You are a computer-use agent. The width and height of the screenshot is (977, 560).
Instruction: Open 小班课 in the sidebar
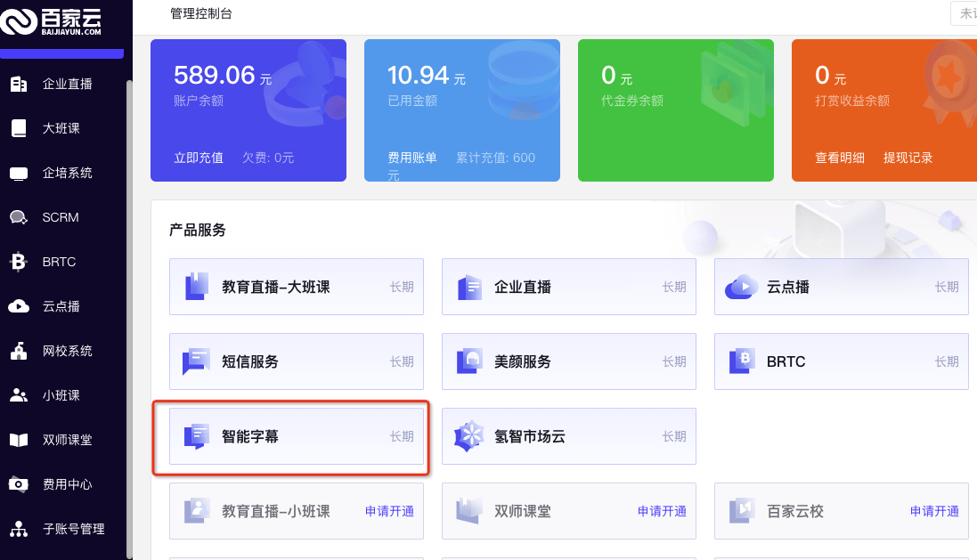(x=61, y=395)
